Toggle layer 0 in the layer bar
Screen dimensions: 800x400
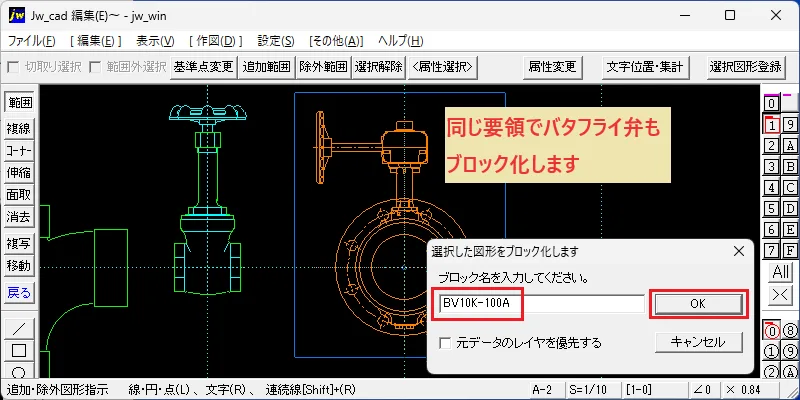pyautogui.click(x=772, y=104)
